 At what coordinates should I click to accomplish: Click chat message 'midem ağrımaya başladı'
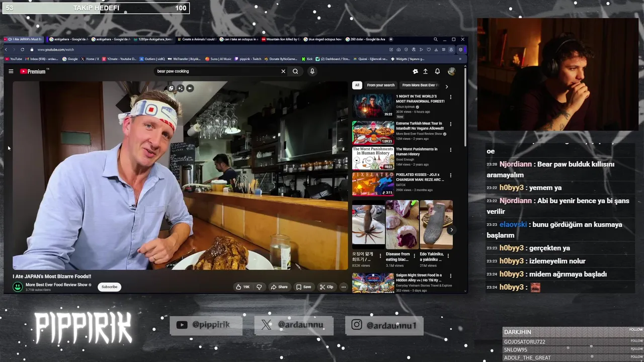[x=568, y=274]
